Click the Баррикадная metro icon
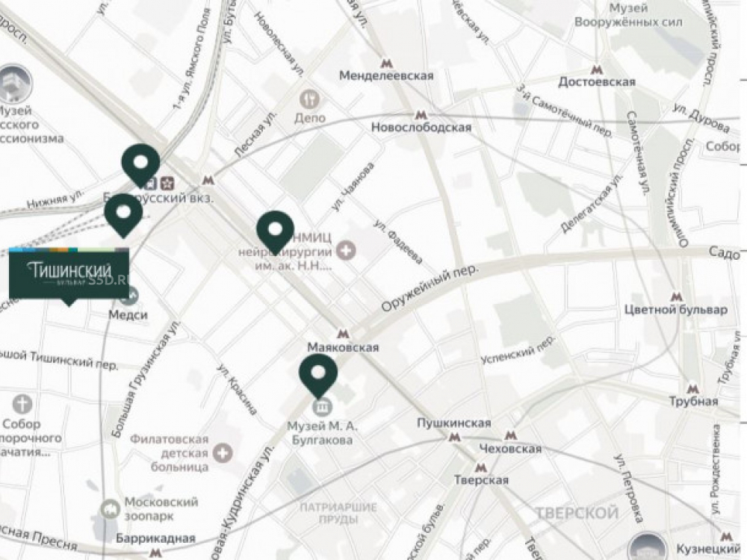747x560 pixels. 155,553
